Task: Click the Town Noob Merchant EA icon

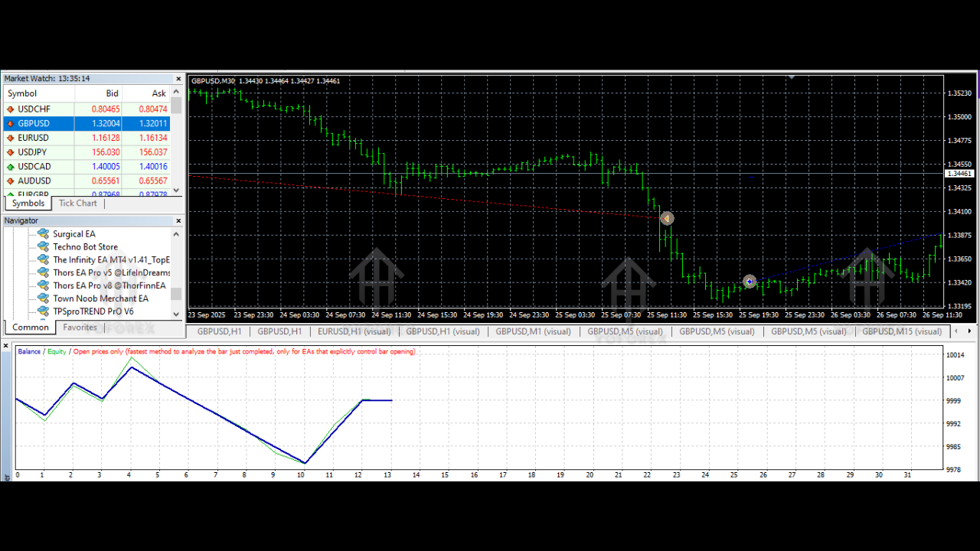Action: [x=43, y=298]
